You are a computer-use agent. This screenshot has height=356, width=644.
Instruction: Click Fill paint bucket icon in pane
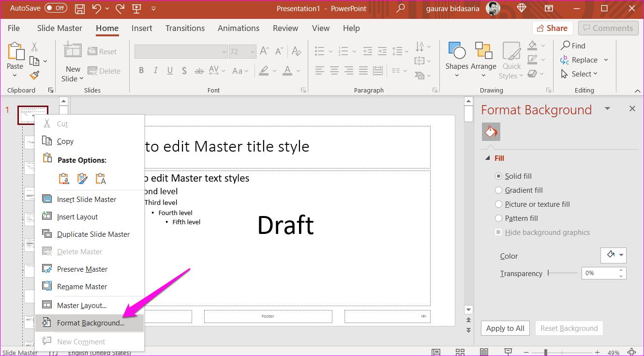coord(491,132)
